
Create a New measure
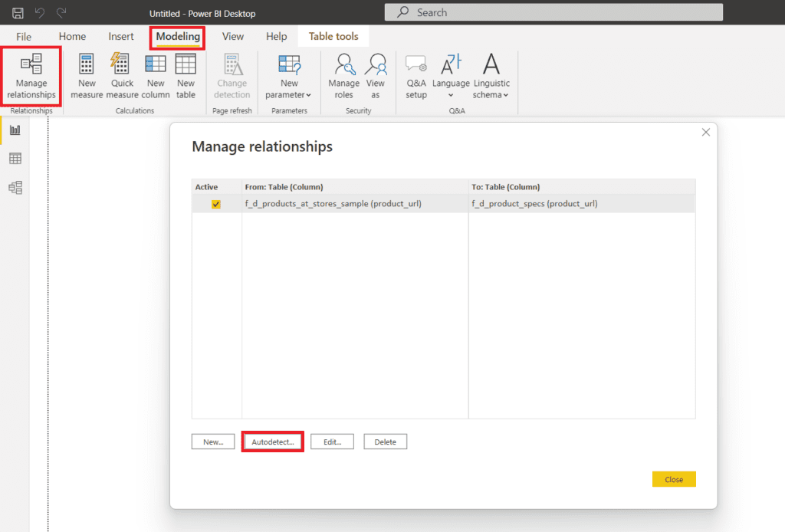coord(87,77)
